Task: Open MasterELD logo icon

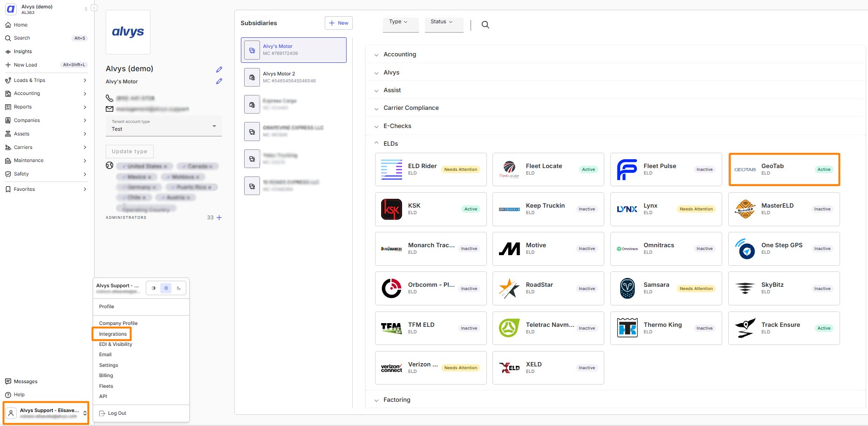Action: [x=745, y=209]
